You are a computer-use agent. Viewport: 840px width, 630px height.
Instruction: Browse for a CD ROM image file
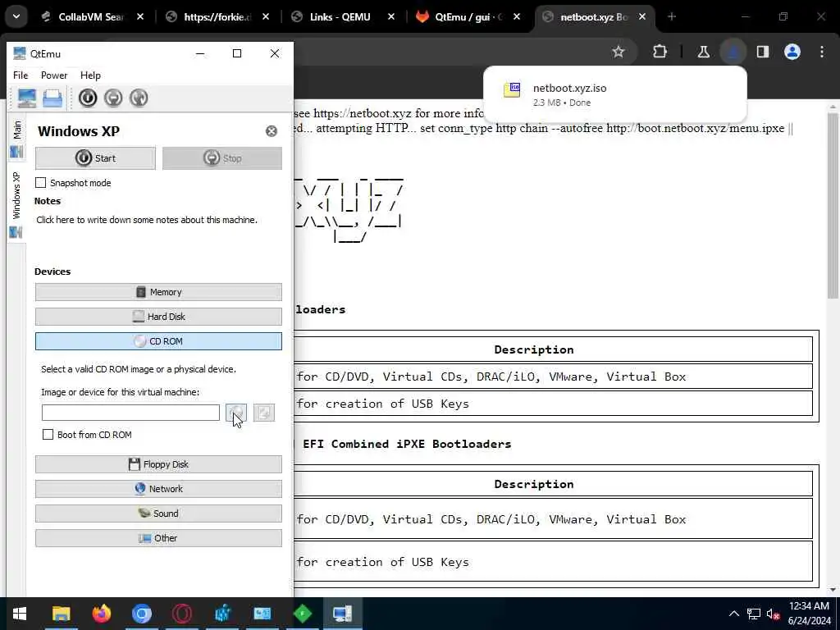[x=236, y=413]
